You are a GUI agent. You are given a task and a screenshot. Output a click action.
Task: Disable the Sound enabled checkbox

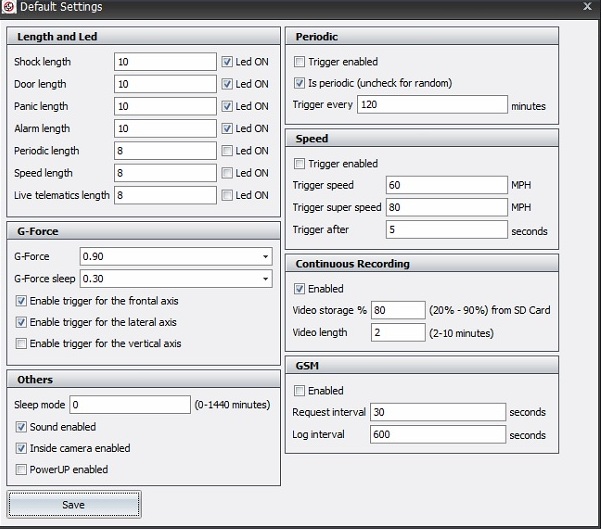point(21,427)
